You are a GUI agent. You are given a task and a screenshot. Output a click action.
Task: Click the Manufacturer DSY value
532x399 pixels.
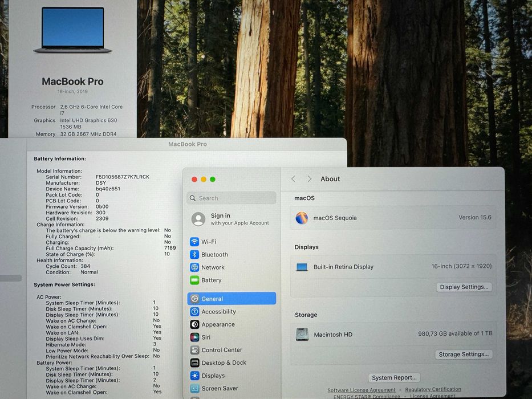101,182
